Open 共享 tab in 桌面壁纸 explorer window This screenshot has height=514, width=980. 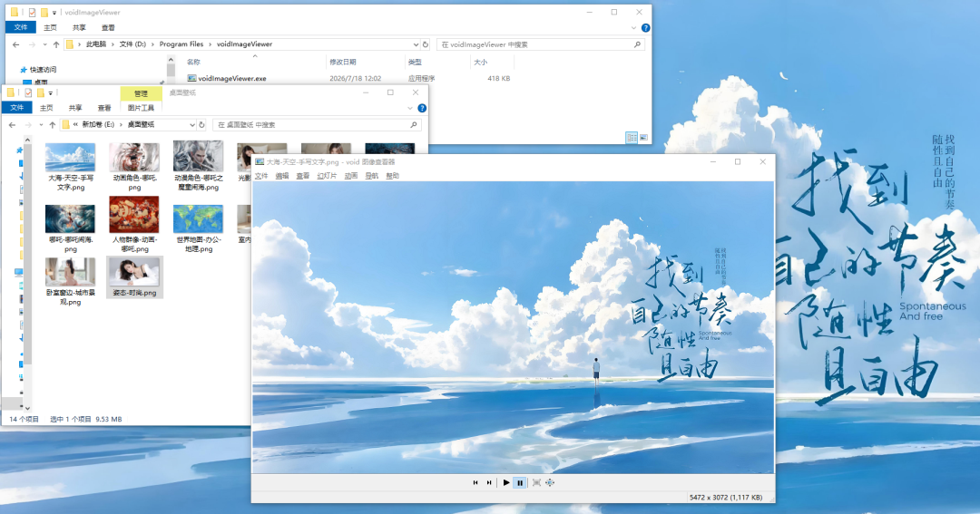click(75, 108)
